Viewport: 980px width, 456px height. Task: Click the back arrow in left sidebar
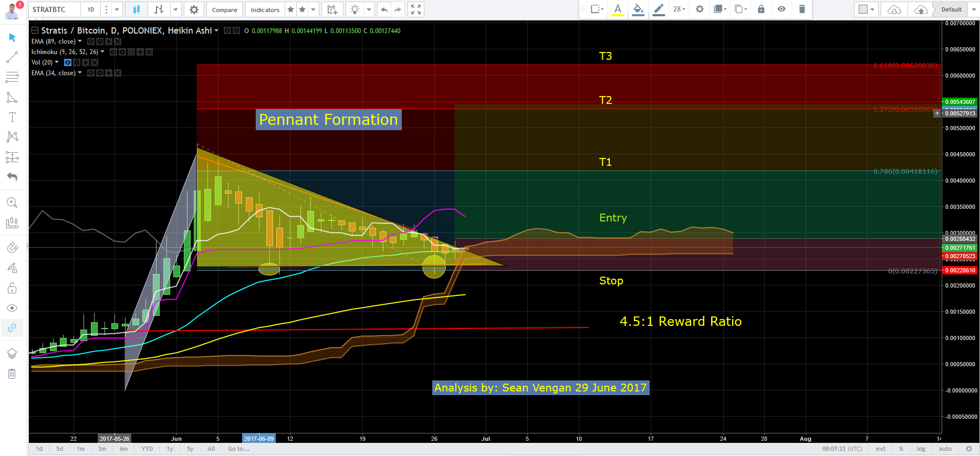click(12, 177)
